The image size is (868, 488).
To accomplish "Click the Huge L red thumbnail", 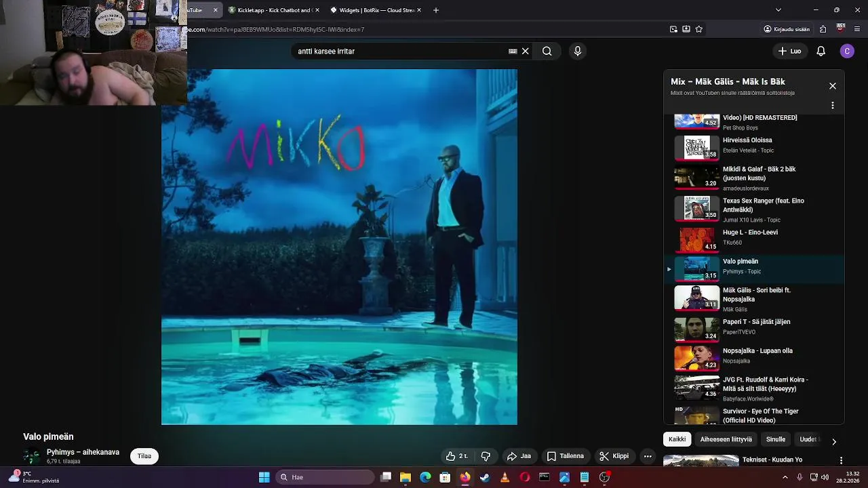I will click(696, 239).
